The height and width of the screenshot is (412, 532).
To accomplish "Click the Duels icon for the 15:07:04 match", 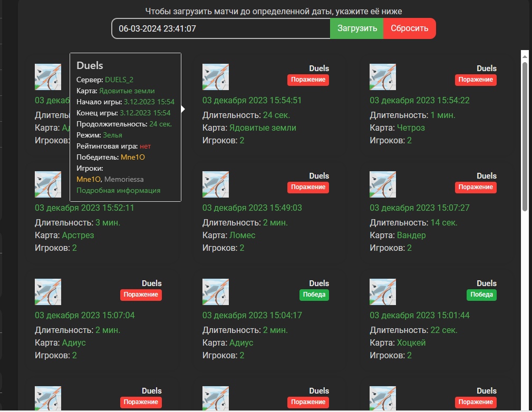I will click(x=48, y=292).
